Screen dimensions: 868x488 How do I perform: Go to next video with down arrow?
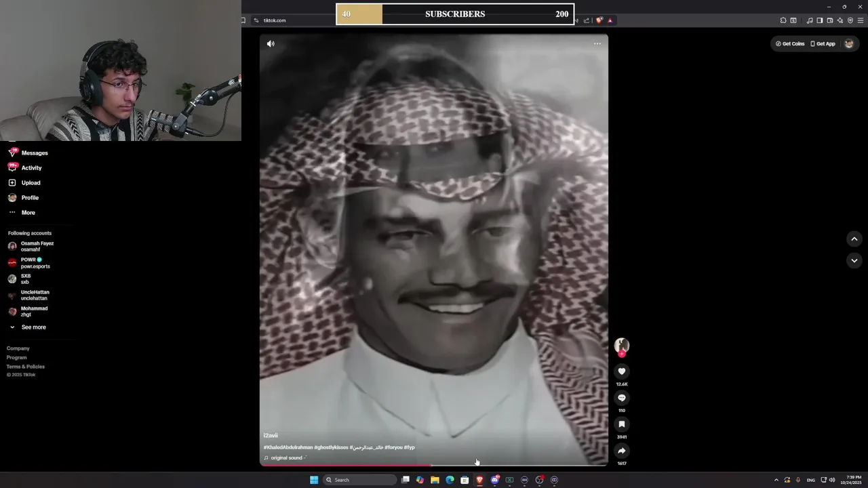(854, 260)
